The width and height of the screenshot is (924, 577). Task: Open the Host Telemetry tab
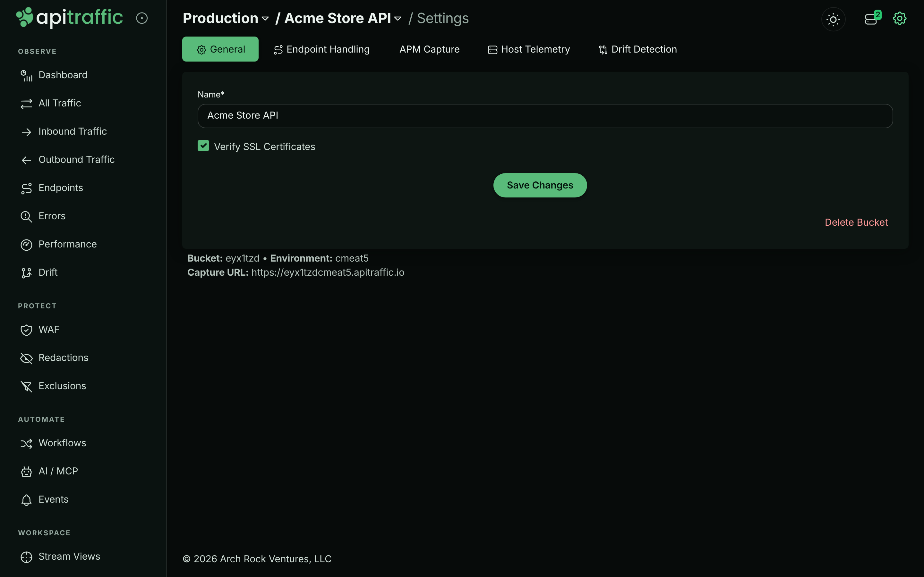(529, 49)
